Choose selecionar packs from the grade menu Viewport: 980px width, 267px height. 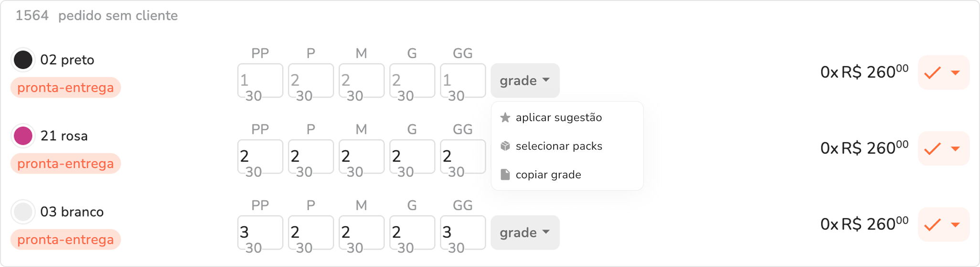tap(558, 146)
